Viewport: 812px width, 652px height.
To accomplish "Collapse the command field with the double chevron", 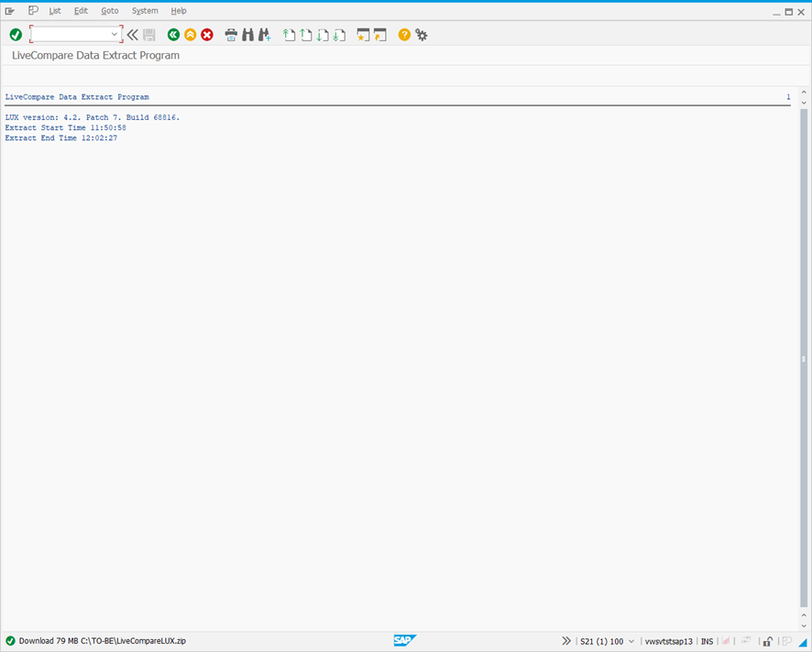I will (x=133, y=35).
